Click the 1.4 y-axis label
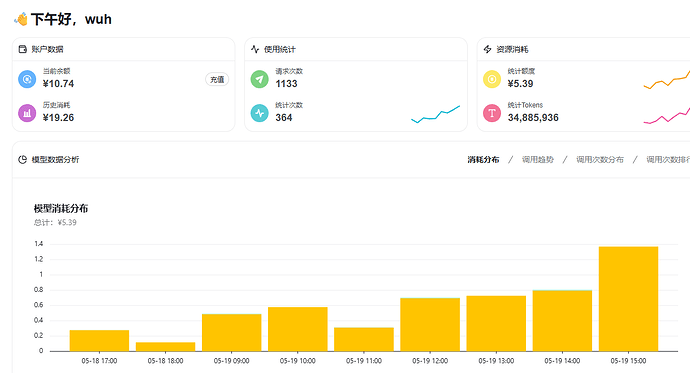Image resolution: width=690 pixels, height=373 pixels. pyautogui.click(x=39, y=244)
